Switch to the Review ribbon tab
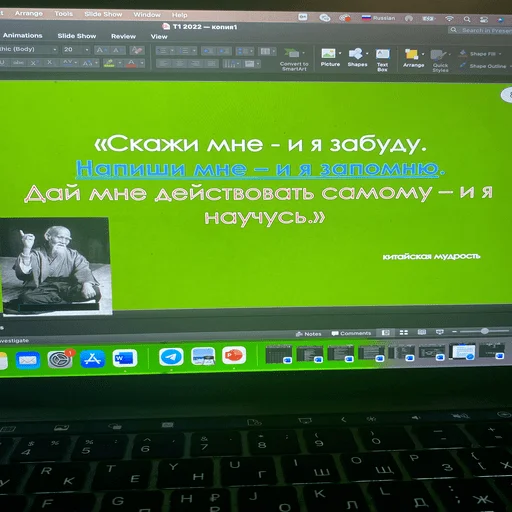Image resolution: width=512 pixels, height=512 pixels. coord(123,36)
